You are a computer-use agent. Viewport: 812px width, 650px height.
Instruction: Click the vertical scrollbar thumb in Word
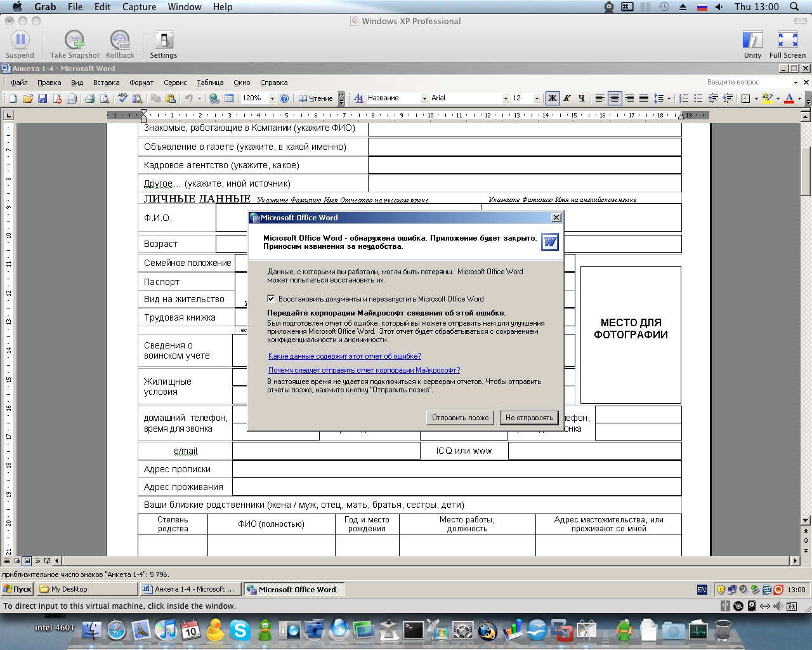806,171
